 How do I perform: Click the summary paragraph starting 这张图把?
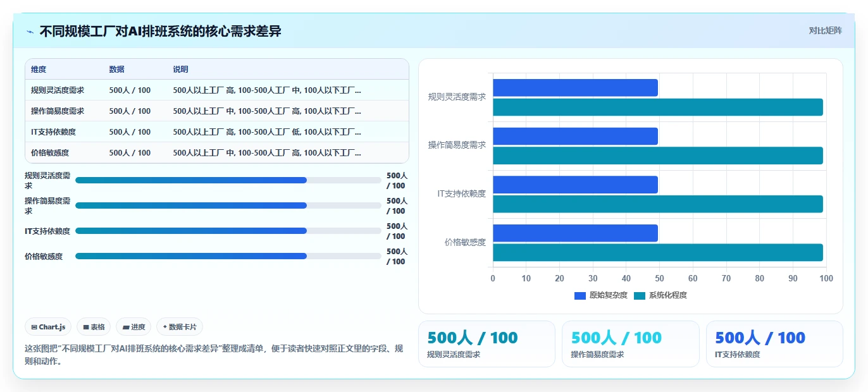coord(214,355)
